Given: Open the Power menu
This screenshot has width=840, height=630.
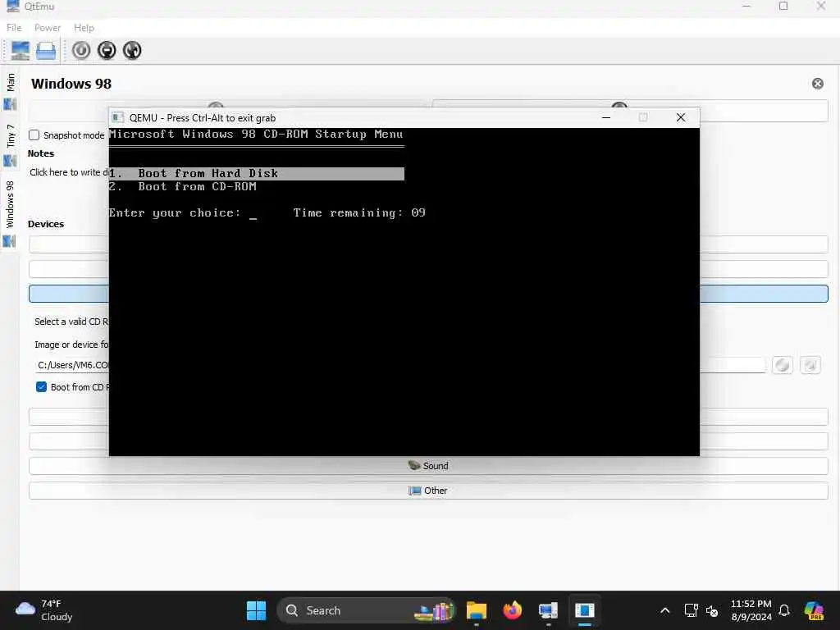Looking at the screenshot, I should pyautogui.click(x=47, y=27).
